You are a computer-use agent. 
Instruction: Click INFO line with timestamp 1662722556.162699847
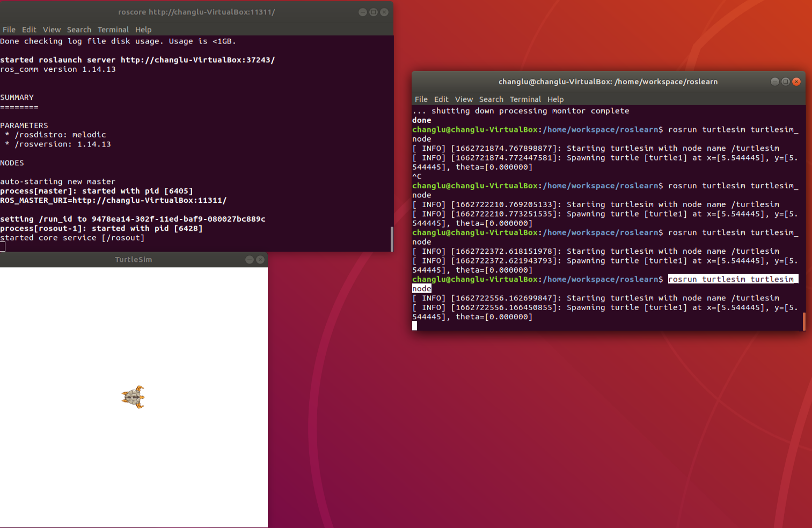point(596,298)
